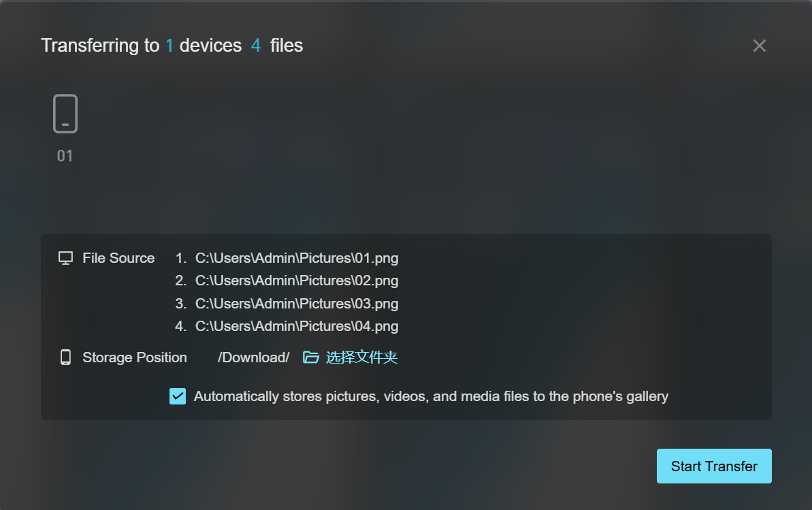Click the File Source label
The width and height of the screenshot is (812, 510).
coord(118,258)
